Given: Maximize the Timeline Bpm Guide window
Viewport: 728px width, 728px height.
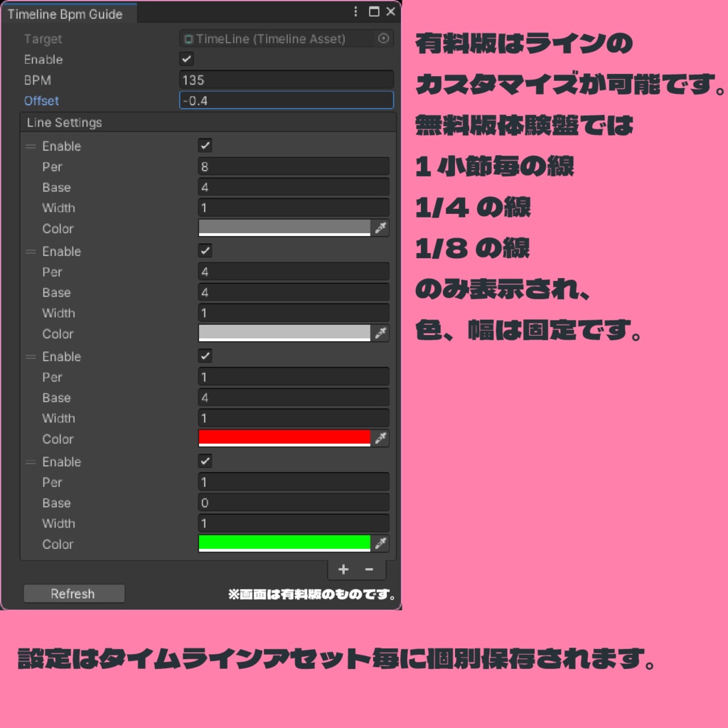Looking at the screenshot, I should [x=374, y=11].
